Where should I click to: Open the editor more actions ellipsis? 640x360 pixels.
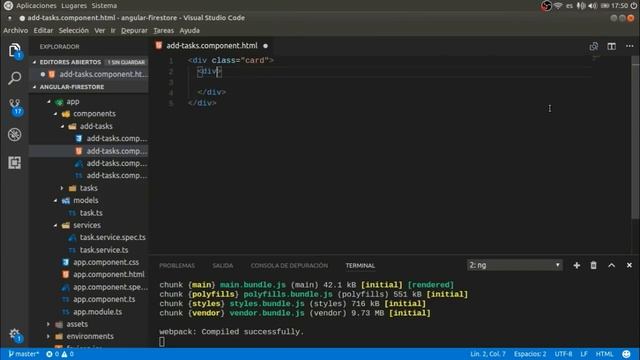point(629,46)
